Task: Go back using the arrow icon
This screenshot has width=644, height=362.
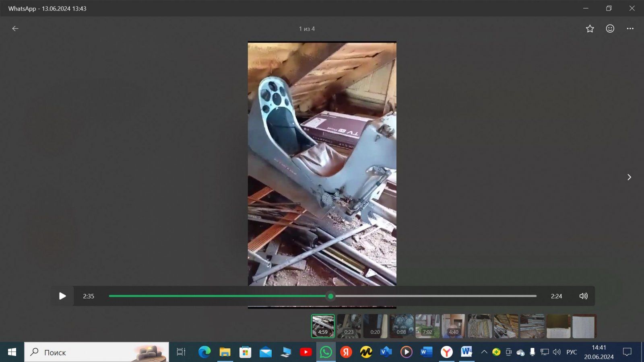Action: 15,29
